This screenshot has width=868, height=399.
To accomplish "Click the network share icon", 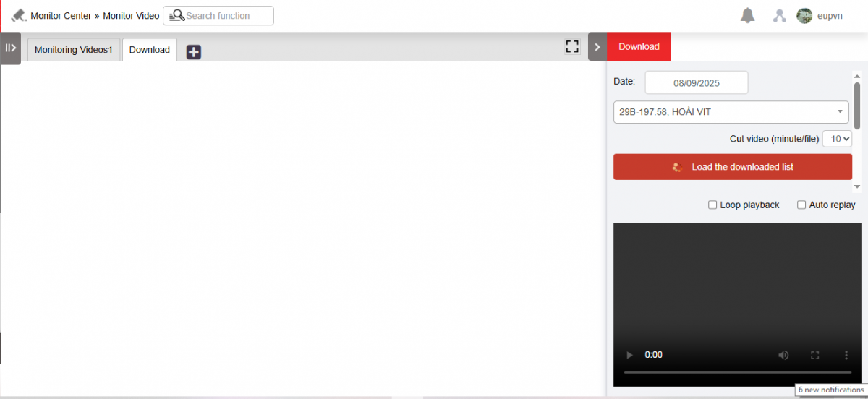I will click(x=780, y=15).
